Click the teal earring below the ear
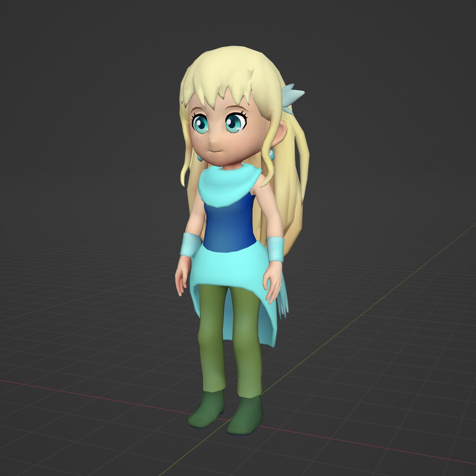Screen dimensions: 476x476 point(271,155)
